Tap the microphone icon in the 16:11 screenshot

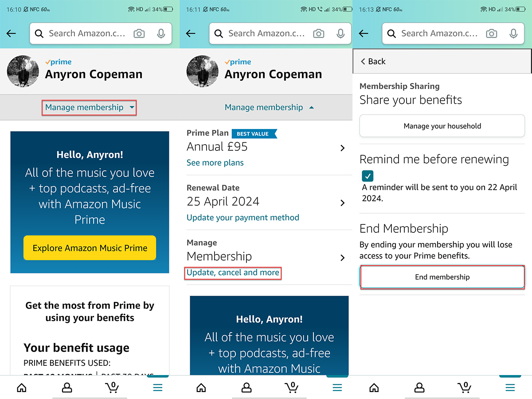tap(340, 33)
